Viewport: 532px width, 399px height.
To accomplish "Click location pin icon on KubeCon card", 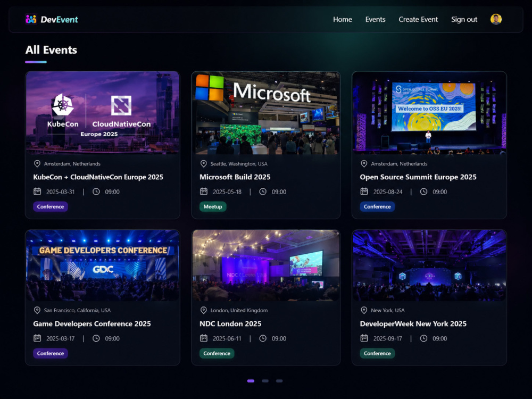I will coord(37,163).
